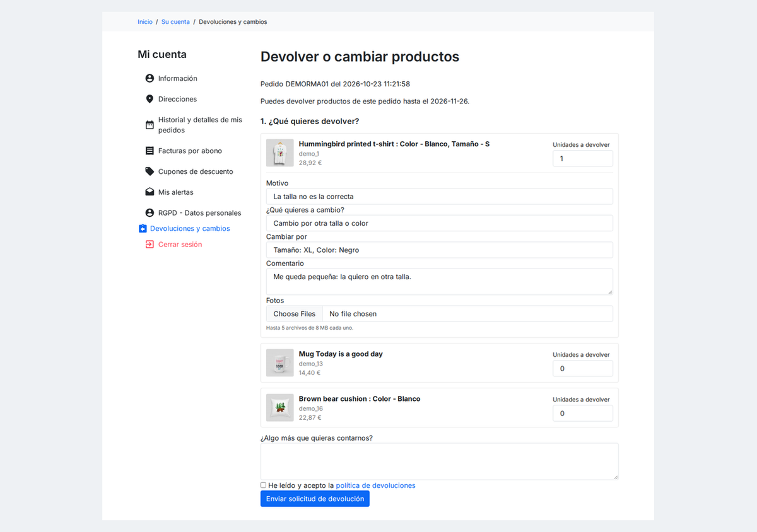Click the Facturas por abono document icon

point(150,151)
